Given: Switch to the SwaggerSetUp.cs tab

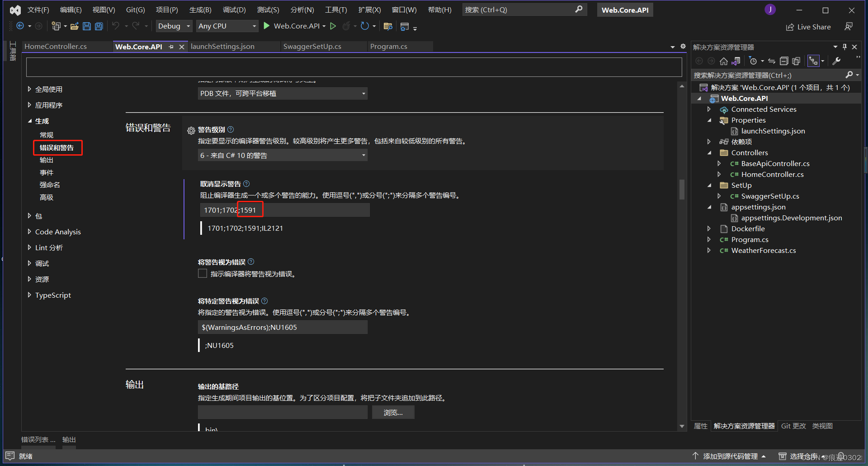Looking at the screenshot, I should click(312, 46).
